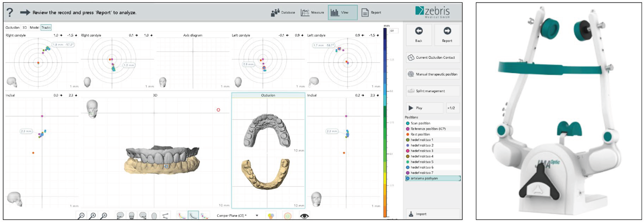Click the help question mark icon
Screen dimensions: 644x224
pyautogui.click(x=9, y=12)
